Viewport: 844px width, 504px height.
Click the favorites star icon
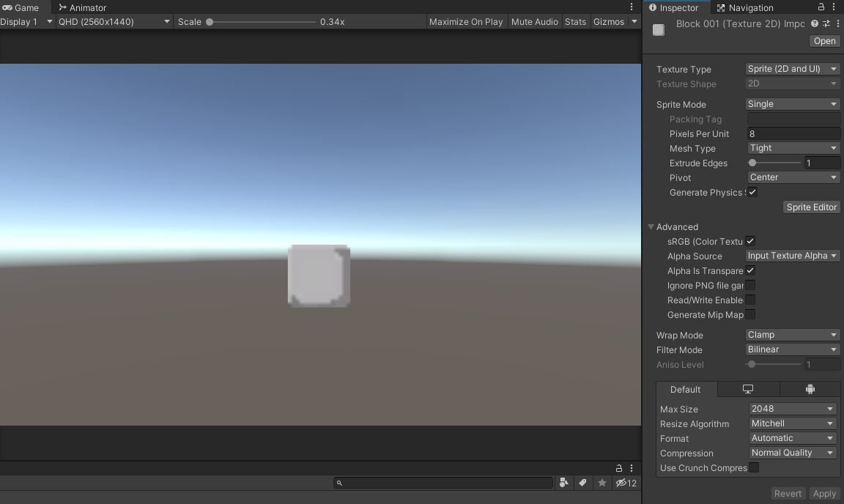[x=601, y=483]
